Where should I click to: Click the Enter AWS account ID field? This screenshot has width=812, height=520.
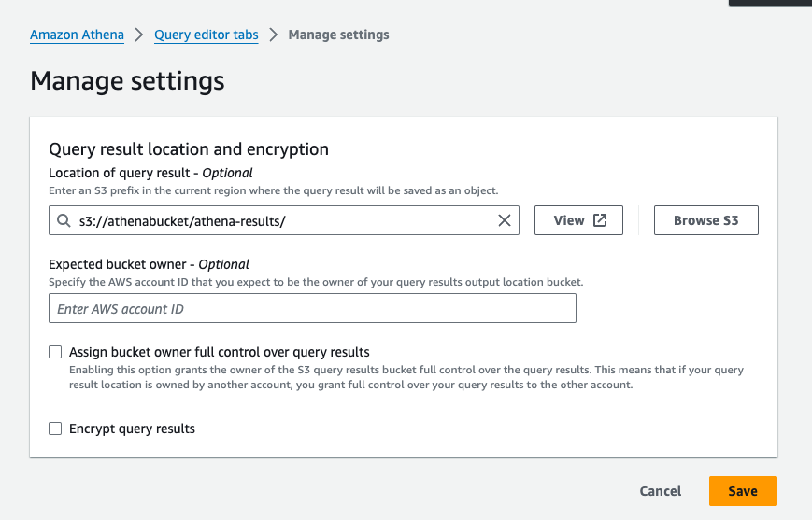312,308
